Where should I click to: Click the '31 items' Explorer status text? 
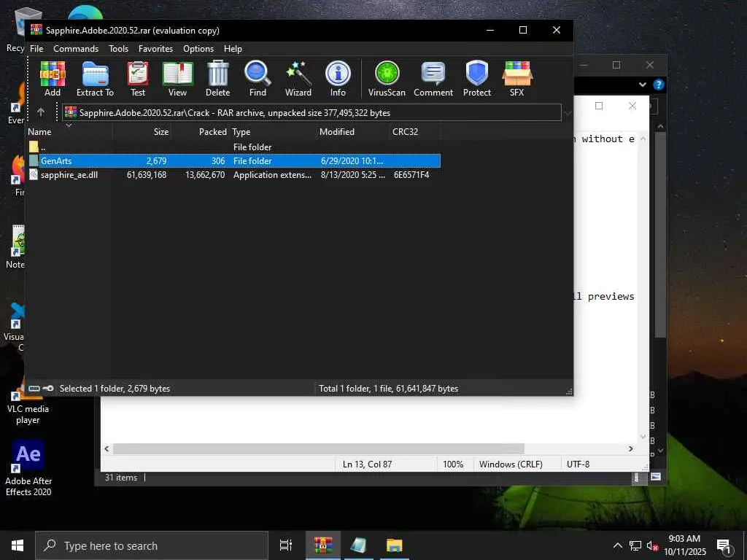point(121,478)
